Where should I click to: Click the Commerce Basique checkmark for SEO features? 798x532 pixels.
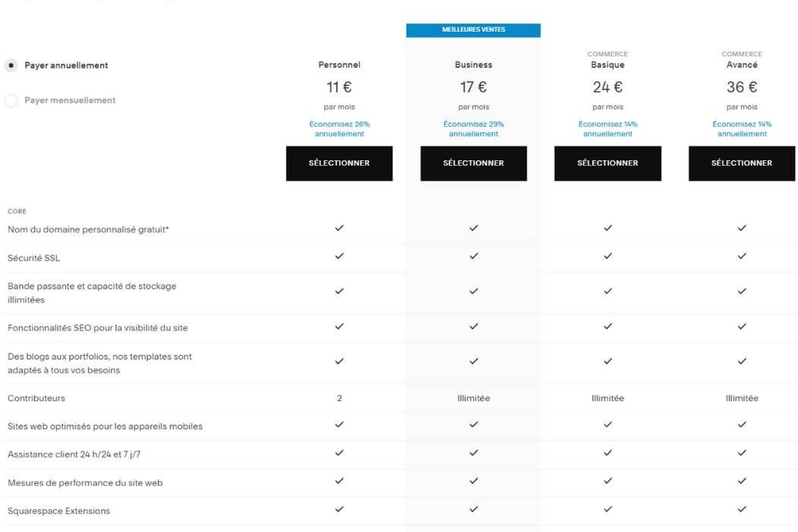[x=607, y=327]
